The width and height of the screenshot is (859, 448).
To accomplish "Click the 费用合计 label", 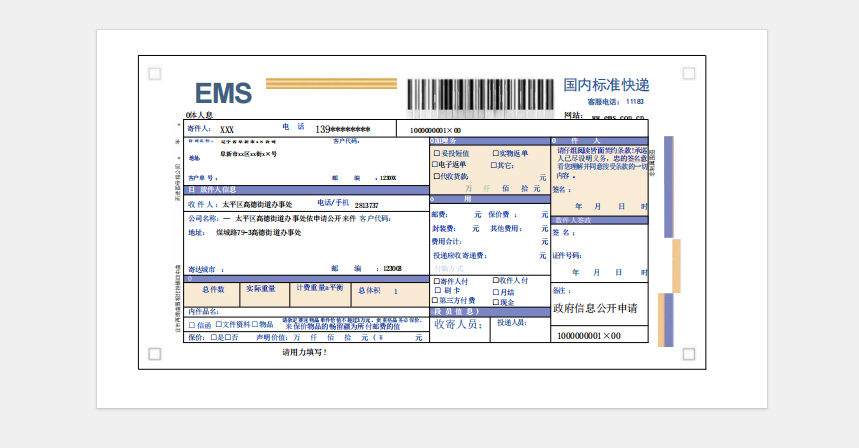I will pyautogui.click(x=446, y=242).
